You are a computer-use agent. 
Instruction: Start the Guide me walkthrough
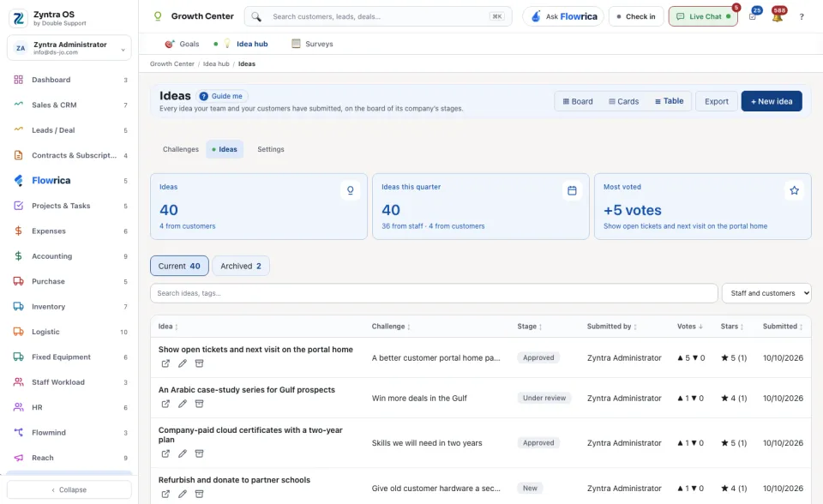(x=222, y=96)
